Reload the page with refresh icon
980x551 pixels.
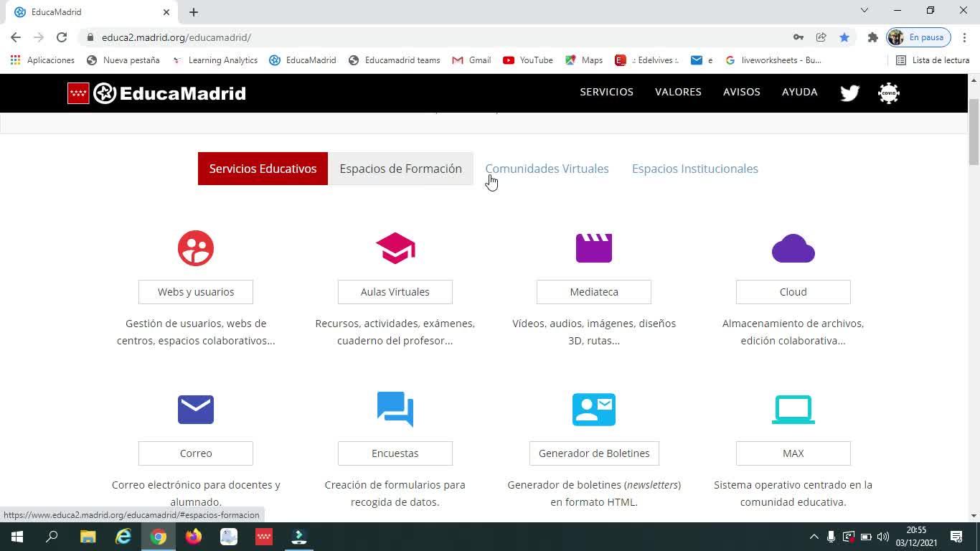click(62, 37)
